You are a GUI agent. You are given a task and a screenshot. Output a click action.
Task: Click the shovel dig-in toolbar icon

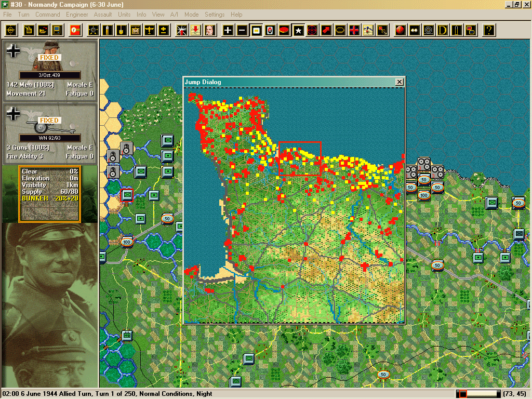122,30
